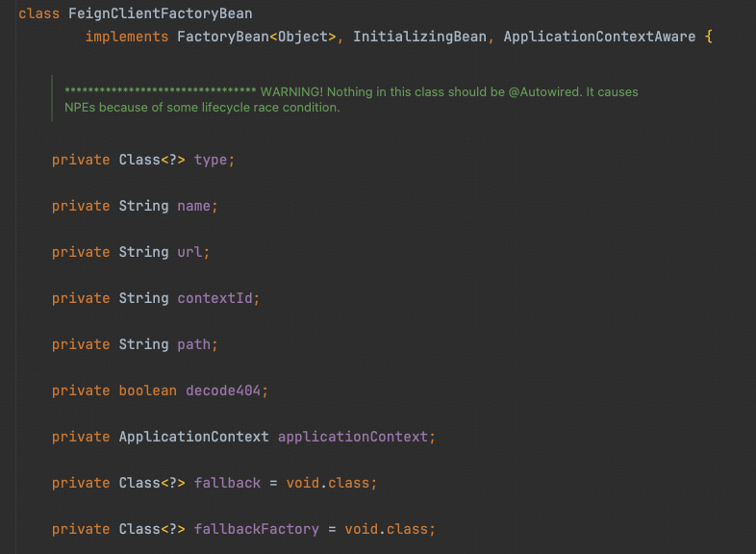756x554 pixels.
Task: Click the 'class' keyword at top
Action: click(x=38, y=13)
